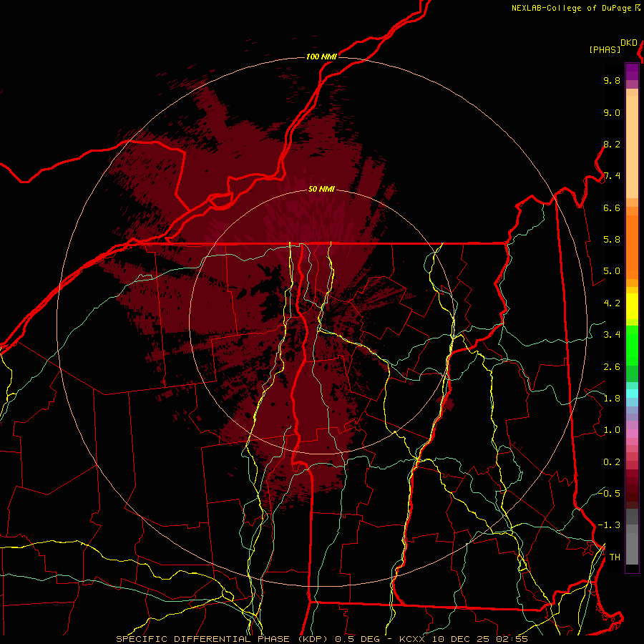
Task: Click the Specific Differential Phase (KDP) caption
Action: click(x=222, y=639)
